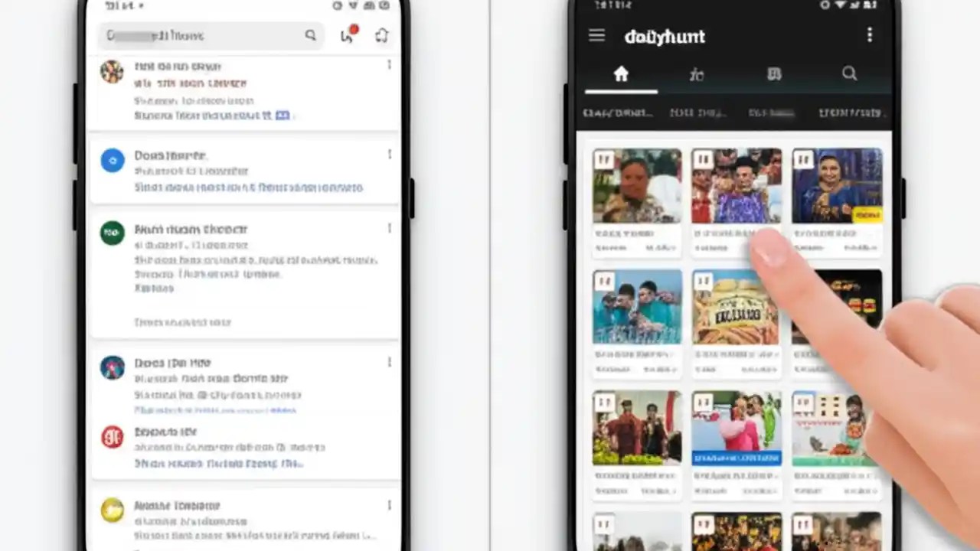Image resolution: width=980 pixels, height=551 pixels.
Task: Tap the share icon beside the notification bell
Action: (x=381, y=35)
